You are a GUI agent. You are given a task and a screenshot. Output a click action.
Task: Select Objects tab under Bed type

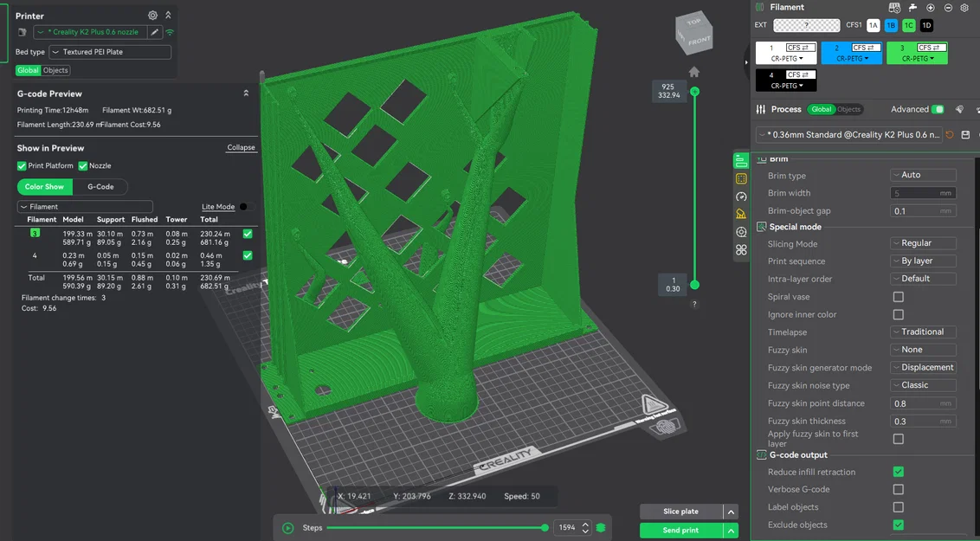pos(55,71)
